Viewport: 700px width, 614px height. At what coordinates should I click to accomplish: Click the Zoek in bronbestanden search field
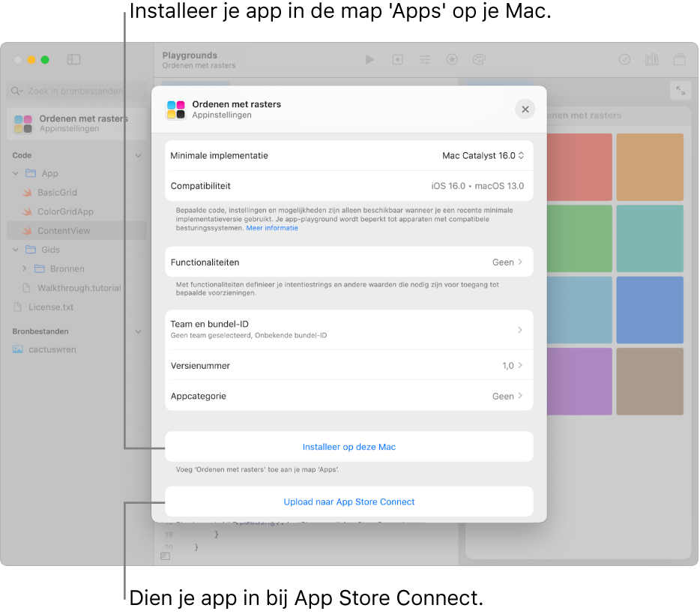tap(79, 91)
